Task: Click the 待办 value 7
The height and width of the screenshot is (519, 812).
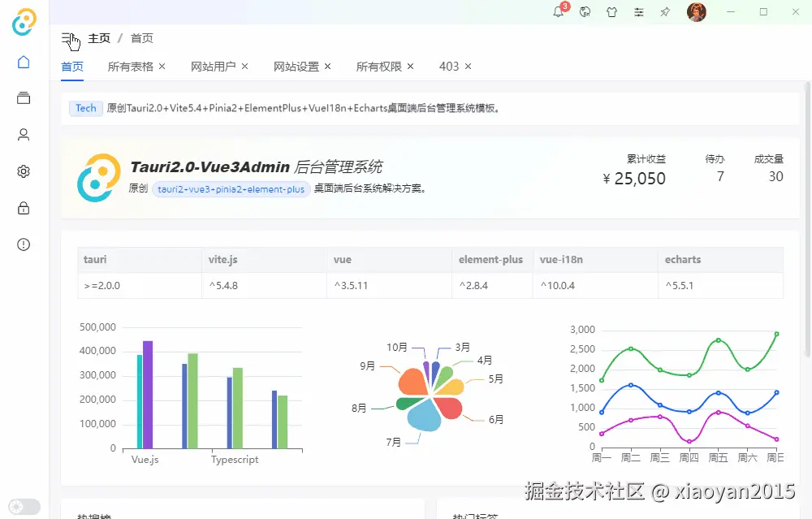Action: tap(720, 176)
